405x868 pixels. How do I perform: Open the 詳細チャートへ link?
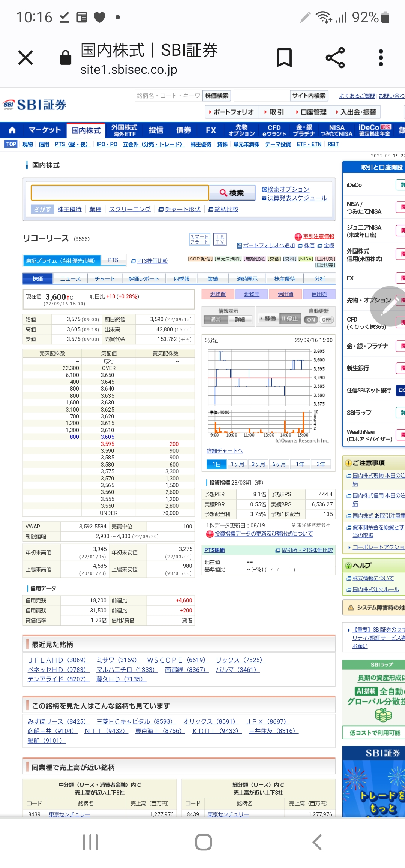tap(225, 451)
